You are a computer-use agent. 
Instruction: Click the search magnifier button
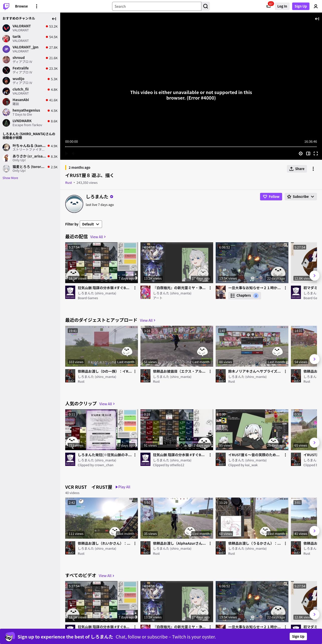[206, 6]
